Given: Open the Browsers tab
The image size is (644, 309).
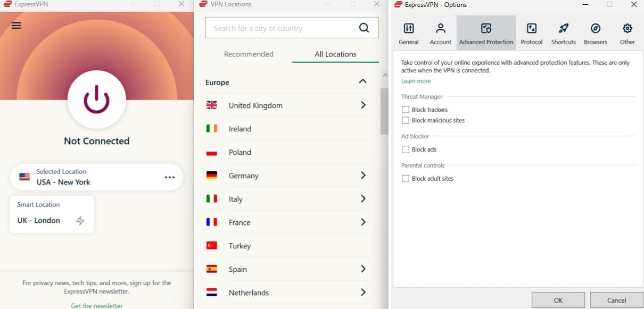Looking at the screenshot, I should pos(596,34).
